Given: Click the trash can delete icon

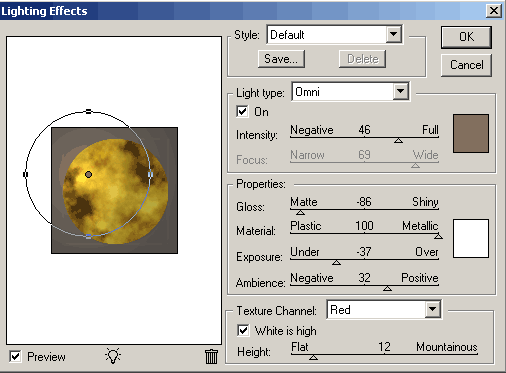Looking at the screenshot, I should point(211,356).
